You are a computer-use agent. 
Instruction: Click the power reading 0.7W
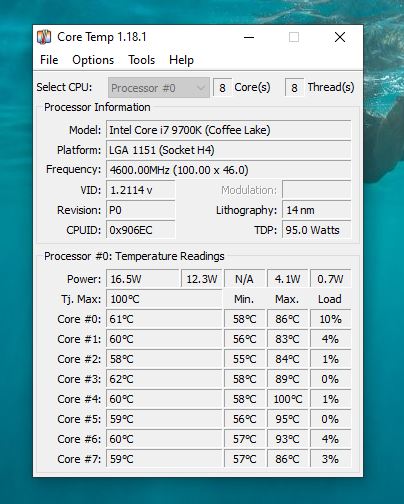click(x=330, y=279)
